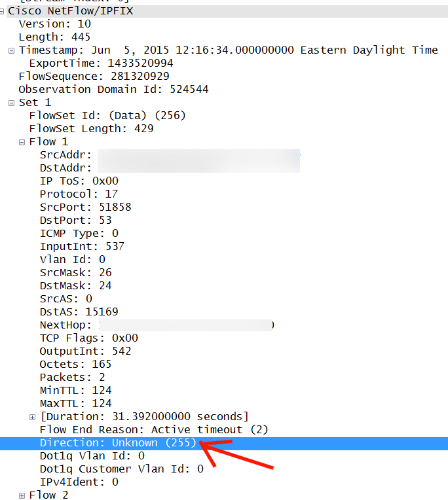Select the Duration: 31.392000000 seconds row
This screenshot has height=500, width=448.
pos(144,416)
